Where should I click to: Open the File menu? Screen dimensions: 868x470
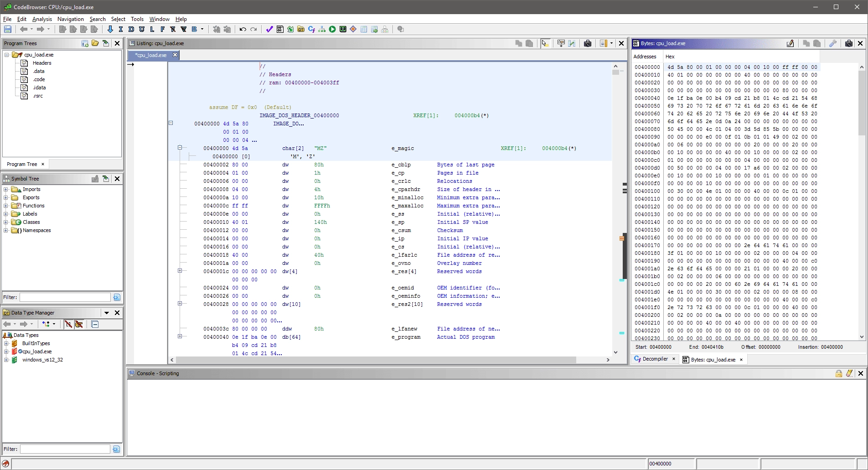[7, 19]
